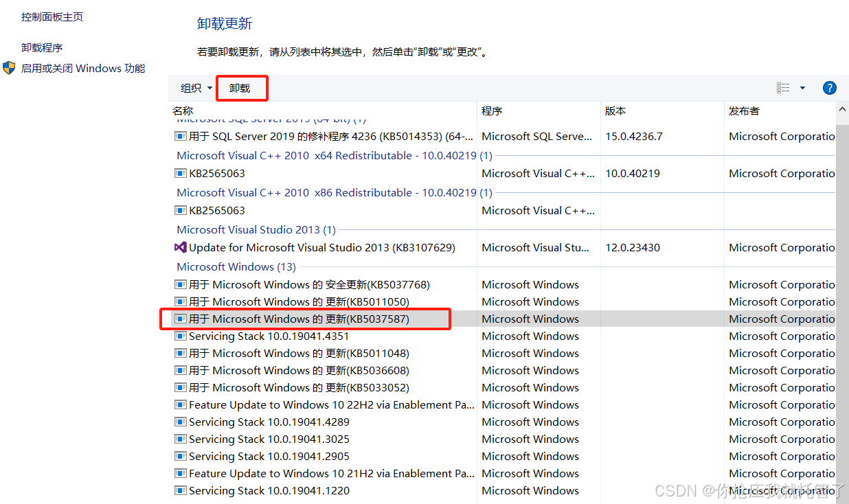
Task: Select the 更新(KB5037587) row
Action: (503, 319)
